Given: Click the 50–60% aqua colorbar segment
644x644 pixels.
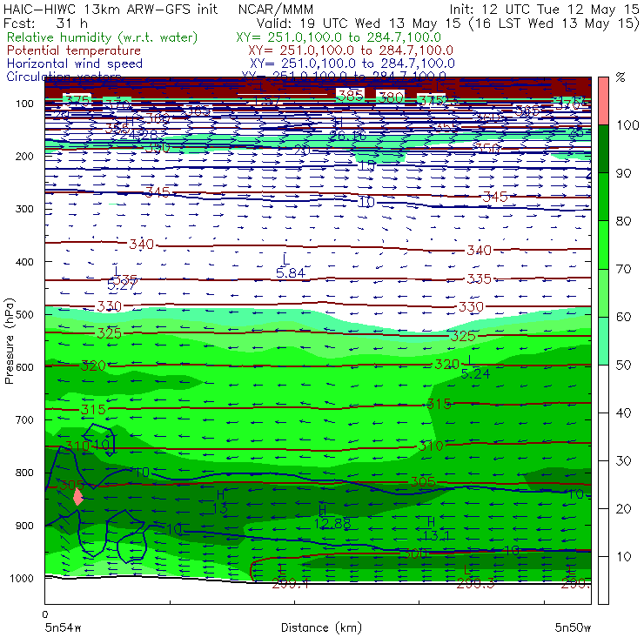Looking at the screenshot, I should click(x=603, y=340).
